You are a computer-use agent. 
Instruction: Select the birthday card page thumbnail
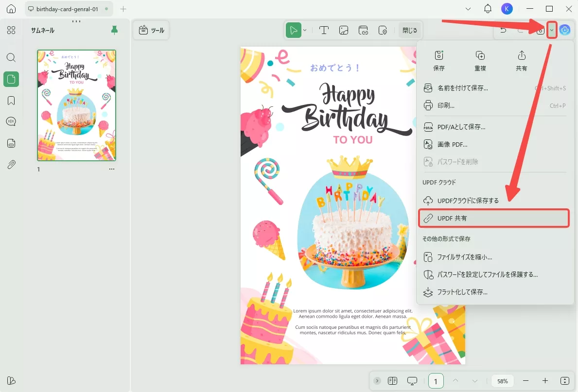coord(76,105)
